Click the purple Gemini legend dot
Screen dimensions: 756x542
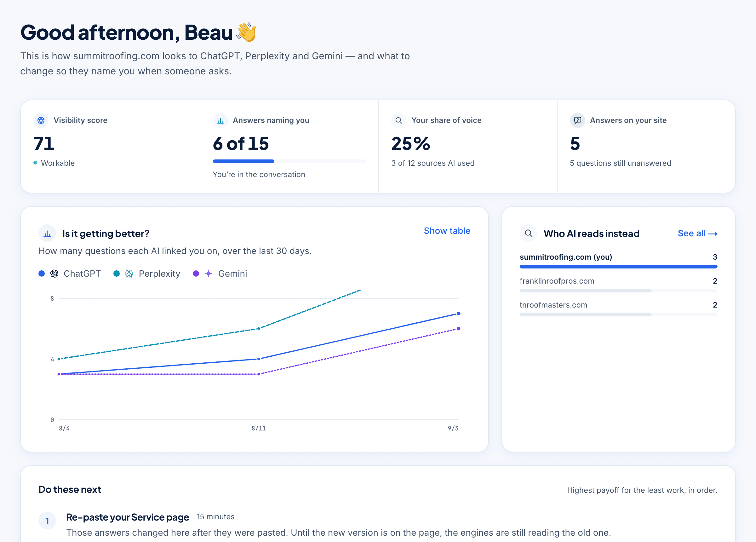[x=196, y=274]
